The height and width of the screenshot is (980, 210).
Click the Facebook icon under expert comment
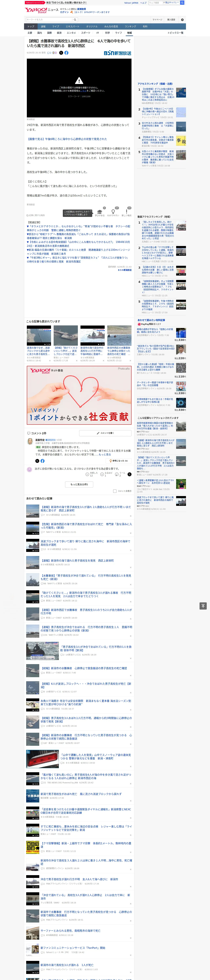[x=42, y=461]
